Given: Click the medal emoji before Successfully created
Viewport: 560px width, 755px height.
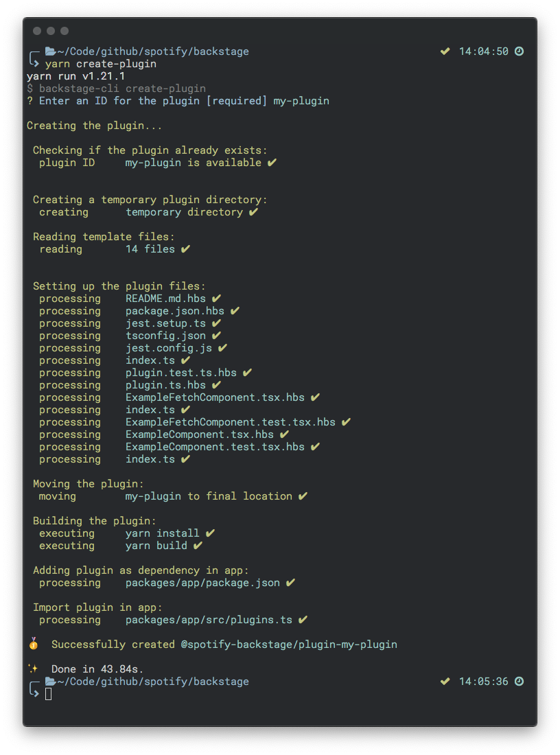Looking at the screenshot, I should (x=34, y=644).
